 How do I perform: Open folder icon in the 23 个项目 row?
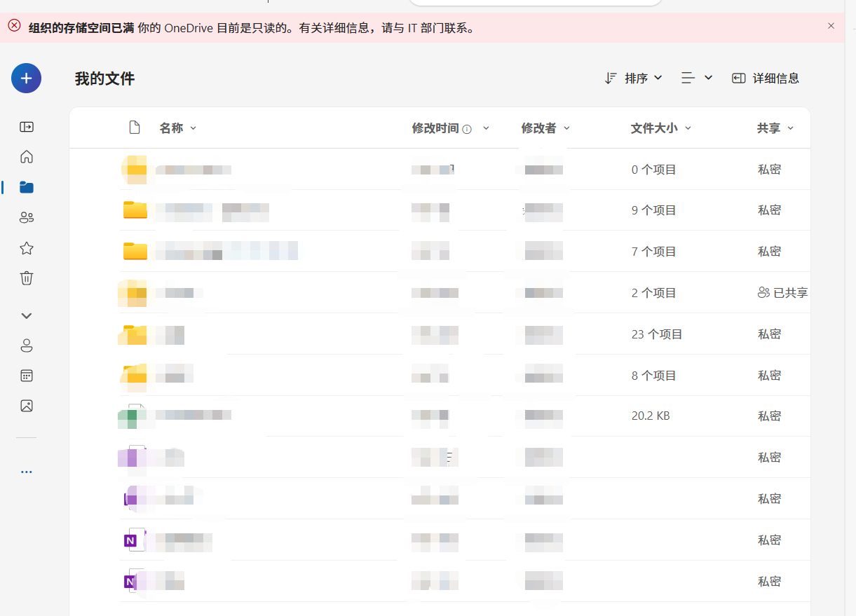click(x=133, y=334)
